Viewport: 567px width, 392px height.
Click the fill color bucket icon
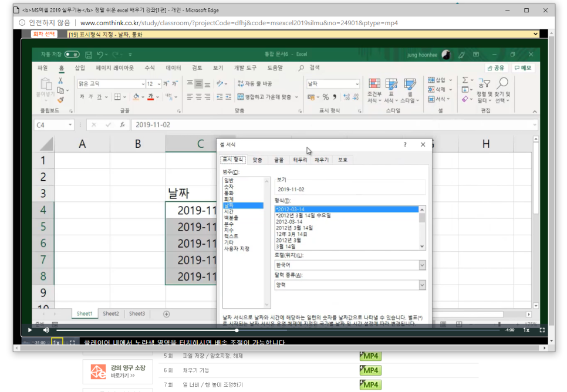point(136,97)
